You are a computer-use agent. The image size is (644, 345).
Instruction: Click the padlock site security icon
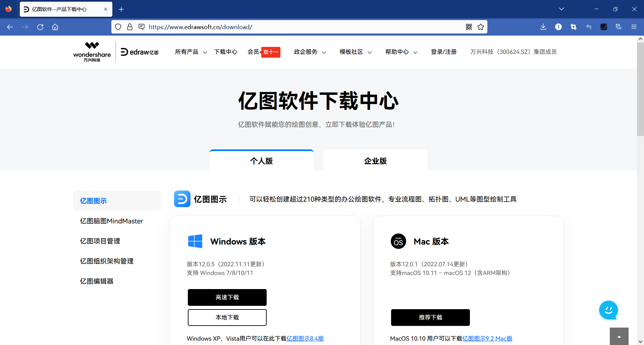[130, 27]
